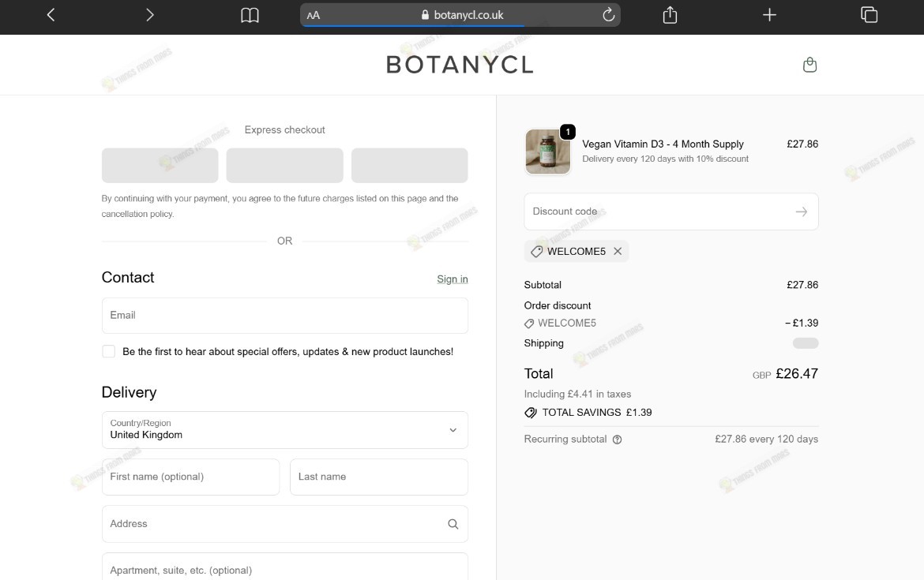
Task: Click the WELCOME5 order discount label
Action: [x=561, y=324]
